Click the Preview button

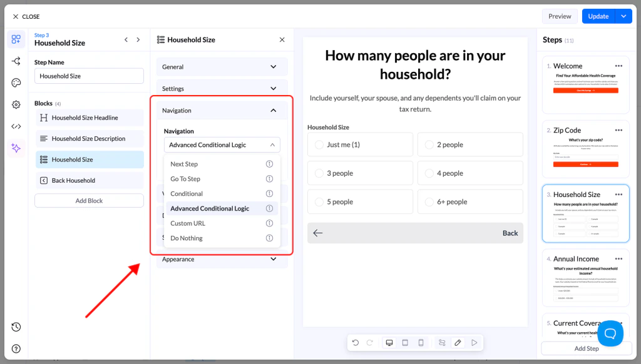coord(560,16)
